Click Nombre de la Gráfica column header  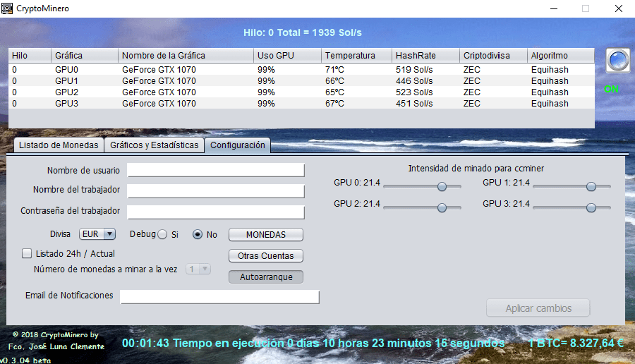coord(186,56)
